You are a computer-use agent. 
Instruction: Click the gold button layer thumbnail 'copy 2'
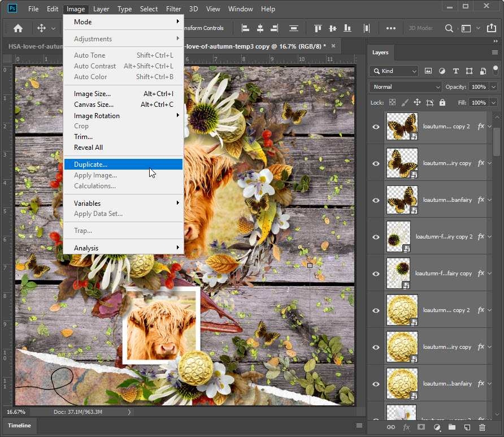(x=402, y=310)
